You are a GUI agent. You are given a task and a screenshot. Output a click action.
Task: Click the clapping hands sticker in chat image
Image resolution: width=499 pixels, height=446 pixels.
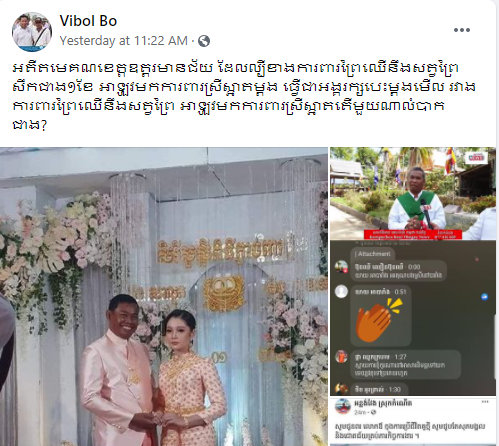pyautogui.click(x=378, y=318)
